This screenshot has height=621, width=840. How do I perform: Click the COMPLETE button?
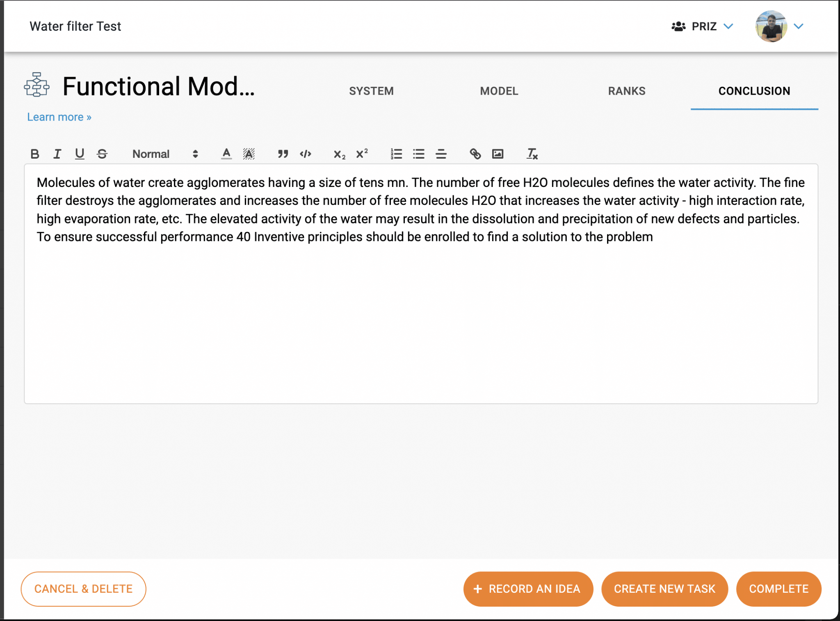click(x=778, y=589)
